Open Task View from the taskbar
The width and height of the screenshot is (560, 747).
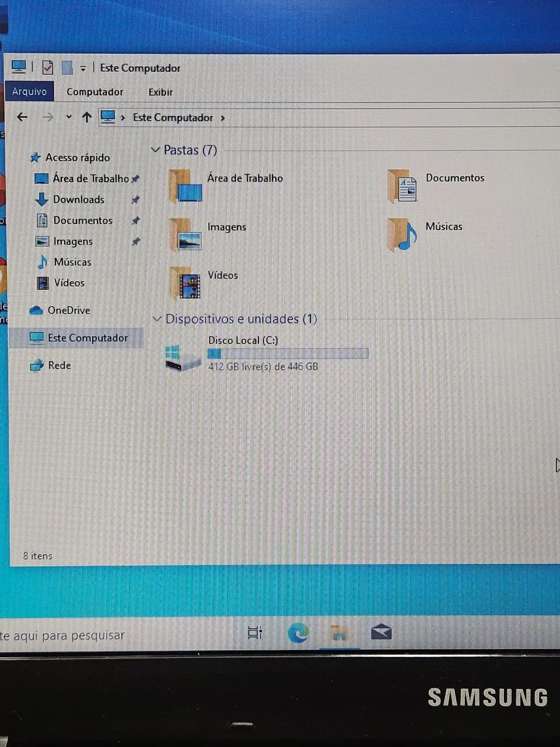(x=255, y=633)
